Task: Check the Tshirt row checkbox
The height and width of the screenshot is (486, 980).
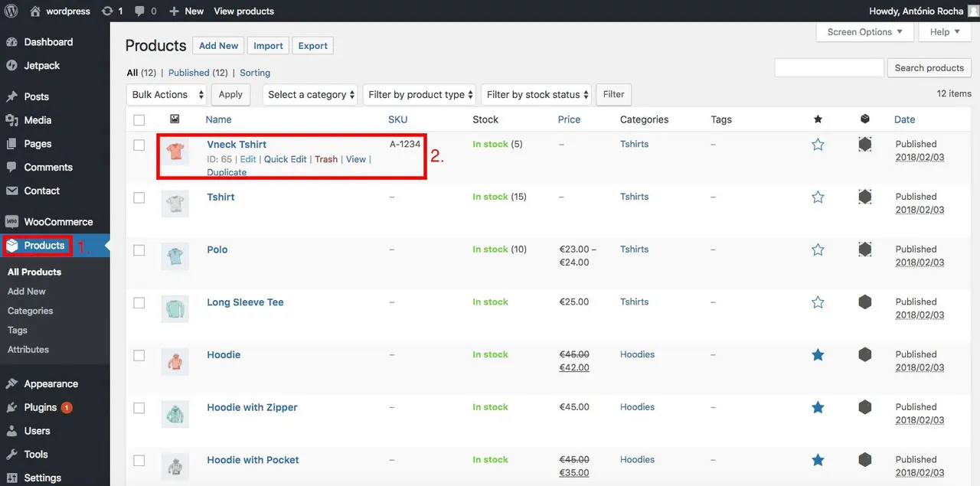Action: point(139,197)
